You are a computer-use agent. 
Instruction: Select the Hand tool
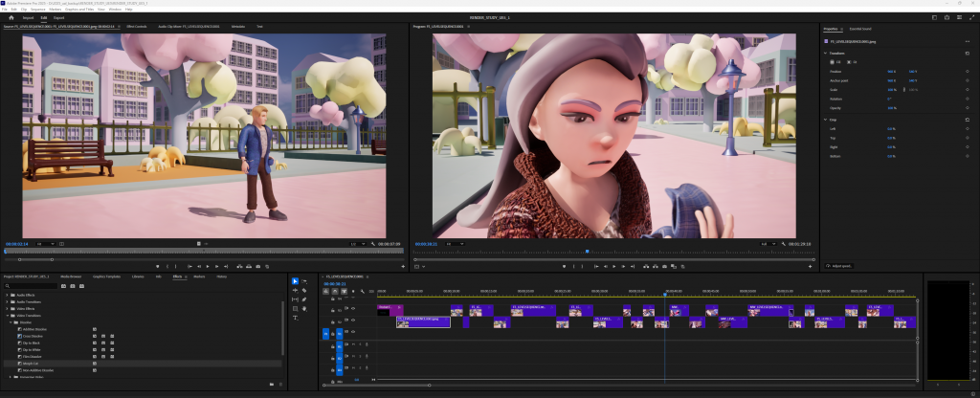[304, 308]
